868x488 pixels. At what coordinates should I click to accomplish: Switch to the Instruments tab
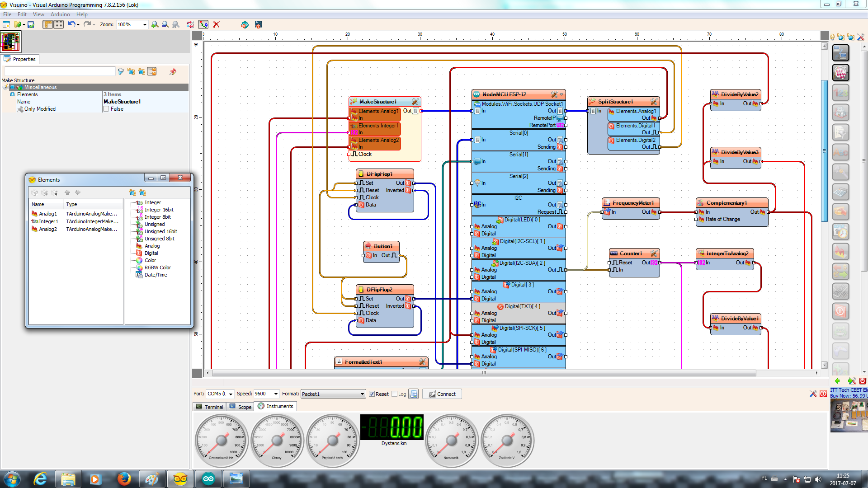coord(275,406)
